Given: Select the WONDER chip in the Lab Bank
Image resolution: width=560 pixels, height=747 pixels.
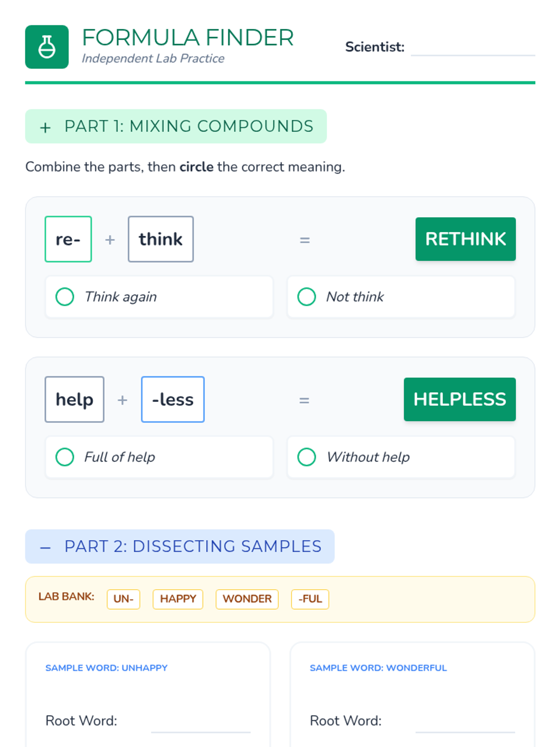Looking at the screenshot, I should pos(247,599).
